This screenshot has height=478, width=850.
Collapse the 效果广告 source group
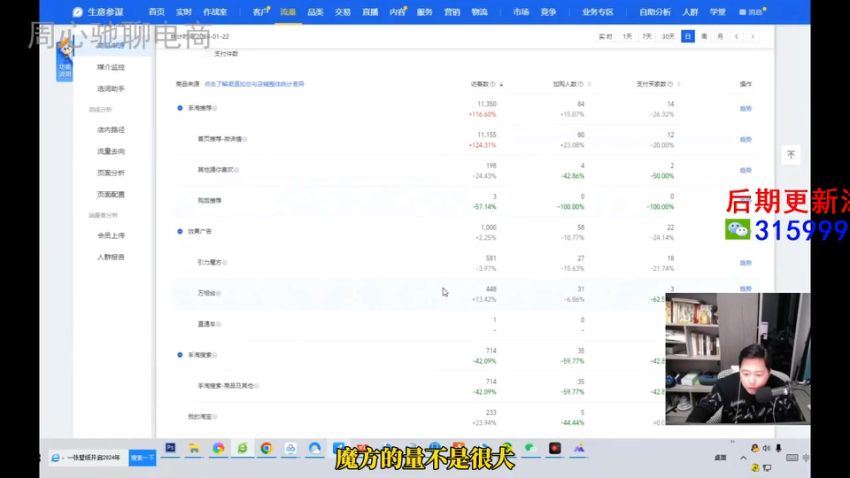click(180, 231)
